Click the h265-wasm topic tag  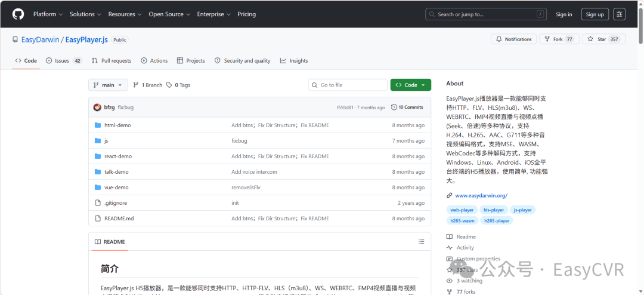[x=463, y=220]
